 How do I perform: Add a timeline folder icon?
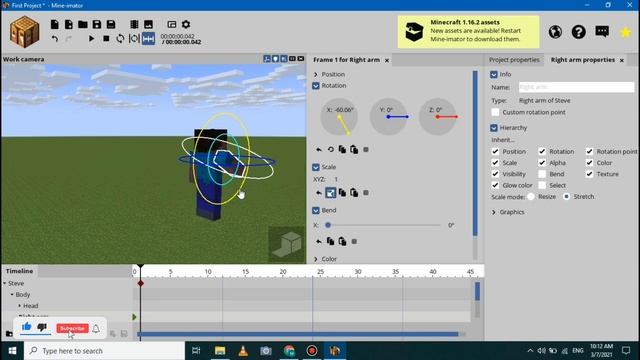click(9, 334)
